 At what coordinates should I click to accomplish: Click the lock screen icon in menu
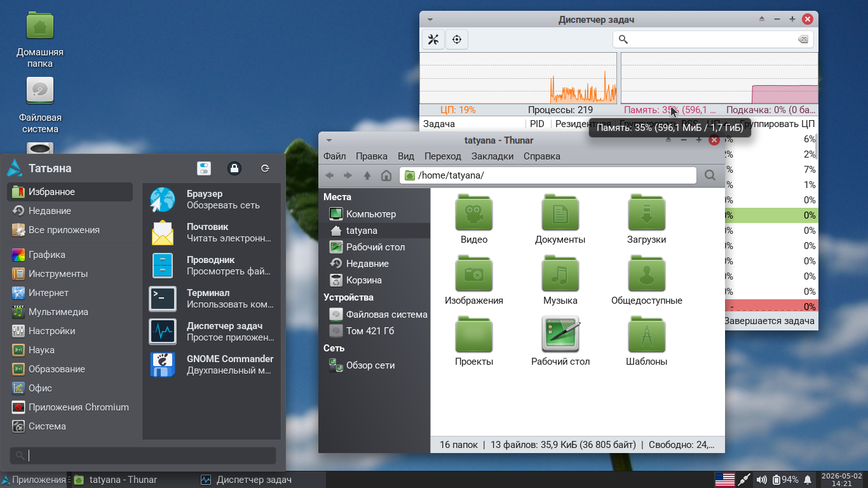pyautogui.click(x=234, y=168)
